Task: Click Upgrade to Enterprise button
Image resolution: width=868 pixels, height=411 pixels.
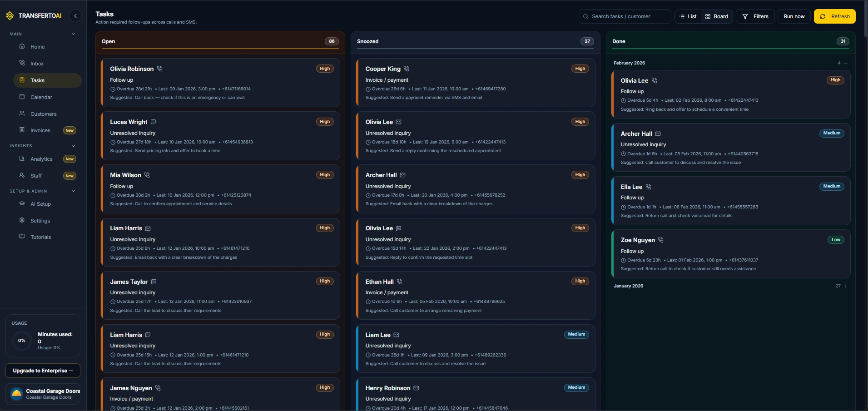Action: [43, 371]
